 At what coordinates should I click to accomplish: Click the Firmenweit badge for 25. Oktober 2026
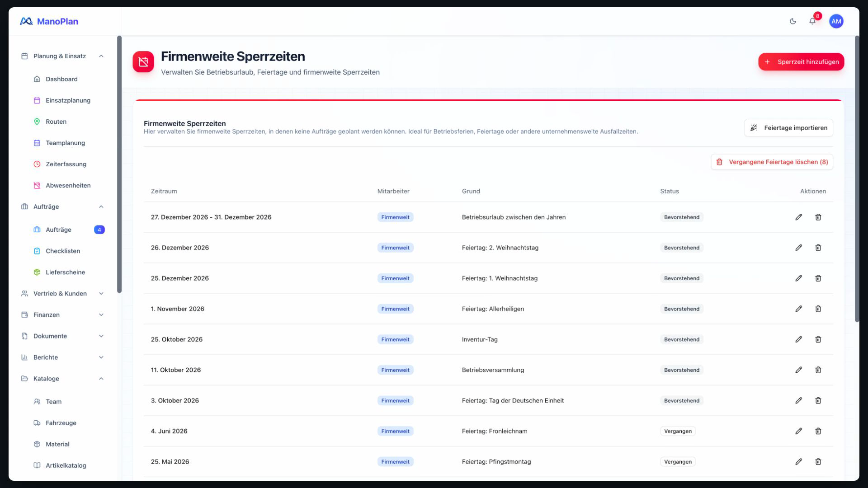(395, 339)
